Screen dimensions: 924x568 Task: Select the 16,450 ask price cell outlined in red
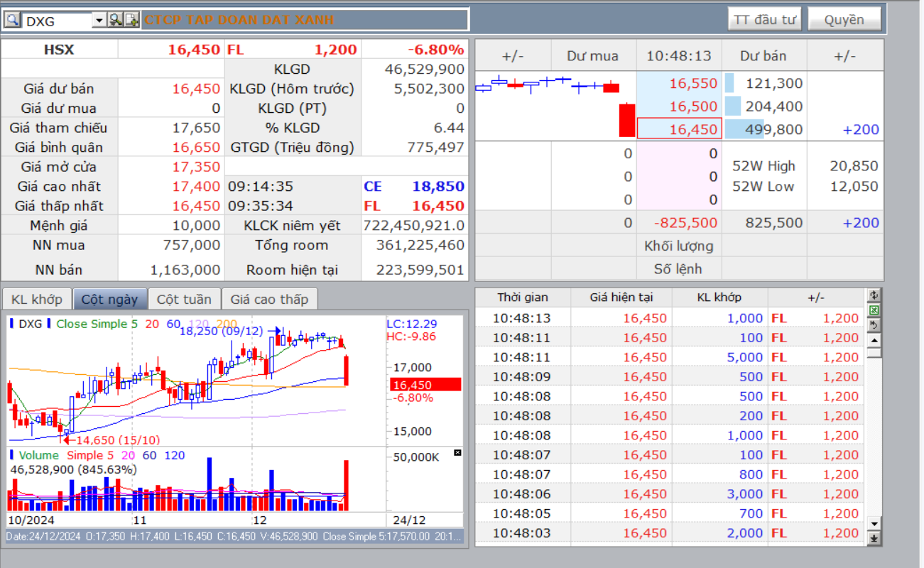[679, 129]
